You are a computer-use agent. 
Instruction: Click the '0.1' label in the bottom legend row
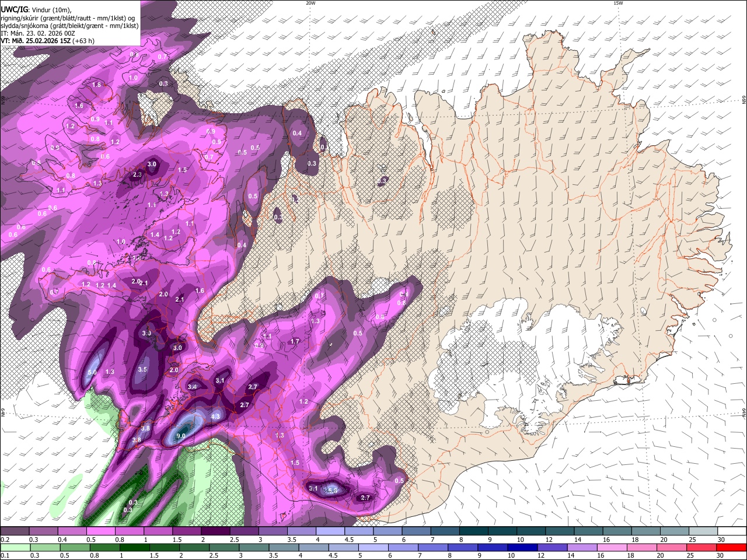coord(5,555)
